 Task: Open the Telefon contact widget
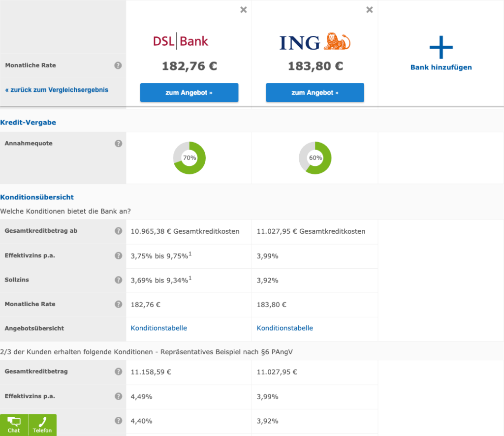(42, 425)
